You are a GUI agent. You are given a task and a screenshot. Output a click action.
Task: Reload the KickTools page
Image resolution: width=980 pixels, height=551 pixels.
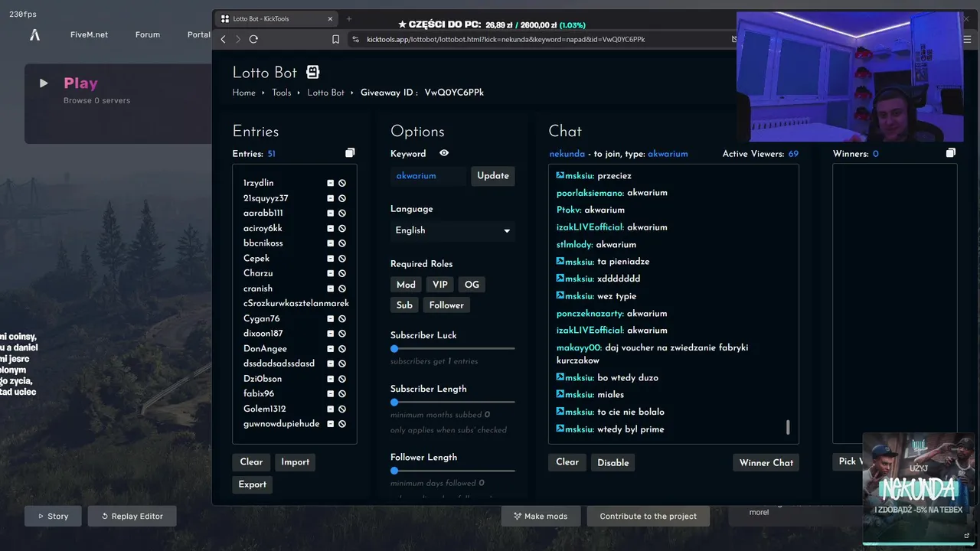tap(254, 39)
